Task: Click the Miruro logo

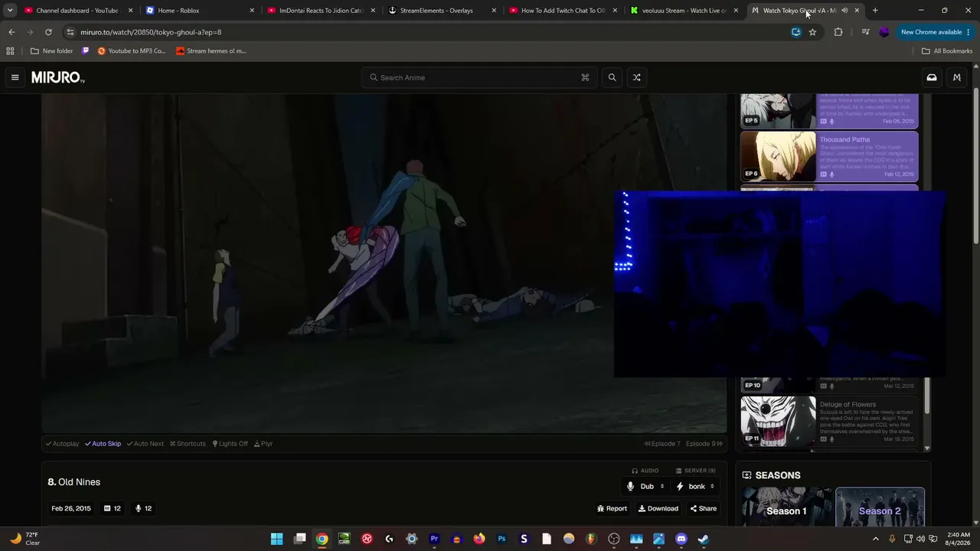Action: (x=57, y=77)
